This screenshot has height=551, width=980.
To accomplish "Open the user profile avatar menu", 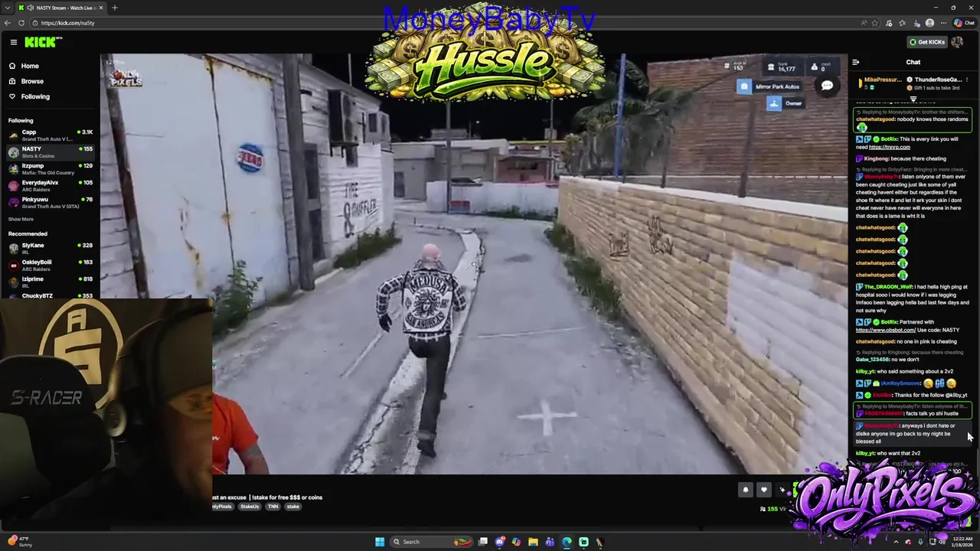I will (957, 42).
